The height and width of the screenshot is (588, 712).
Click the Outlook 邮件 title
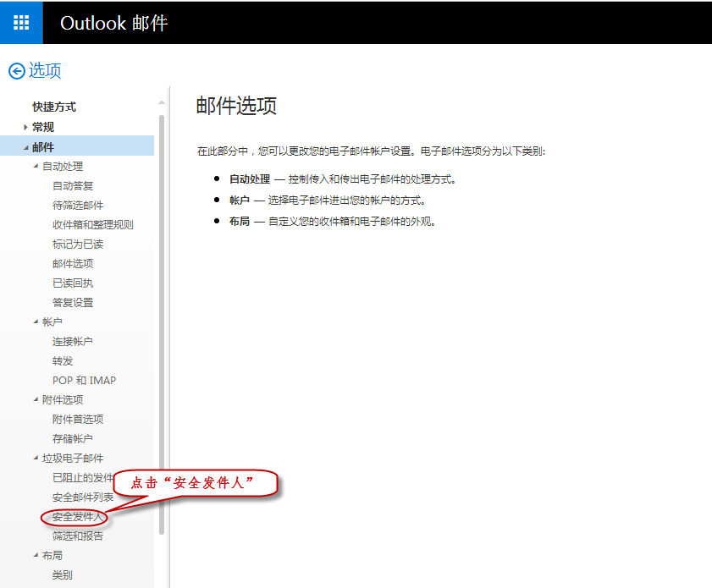pos(114,23)
